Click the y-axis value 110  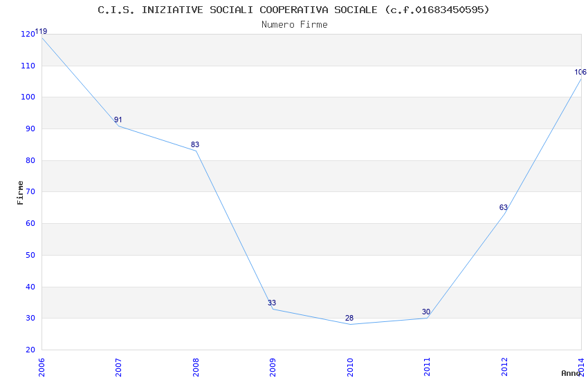click(x=28, y=66)
